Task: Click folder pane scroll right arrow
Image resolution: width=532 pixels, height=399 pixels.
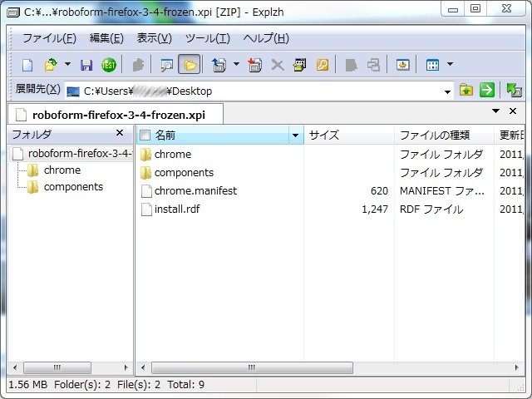Action: click(126, 367)
